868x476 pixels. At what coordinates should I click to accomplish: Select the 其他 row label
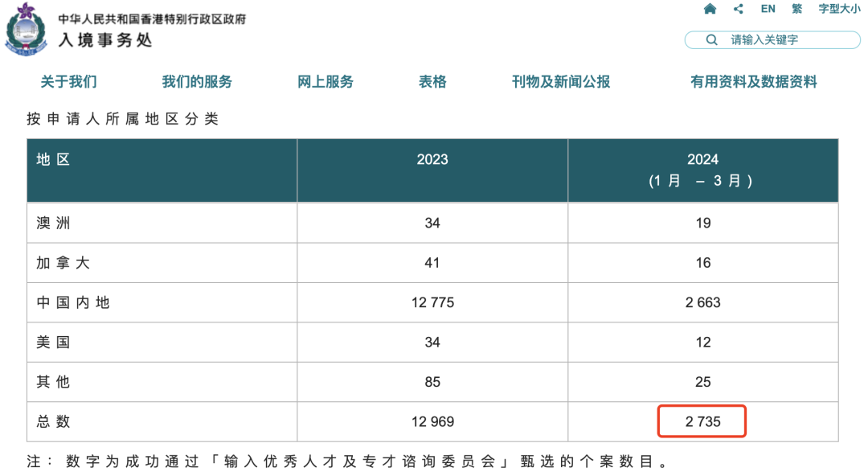pyautogui.click(x=53, y=382)
